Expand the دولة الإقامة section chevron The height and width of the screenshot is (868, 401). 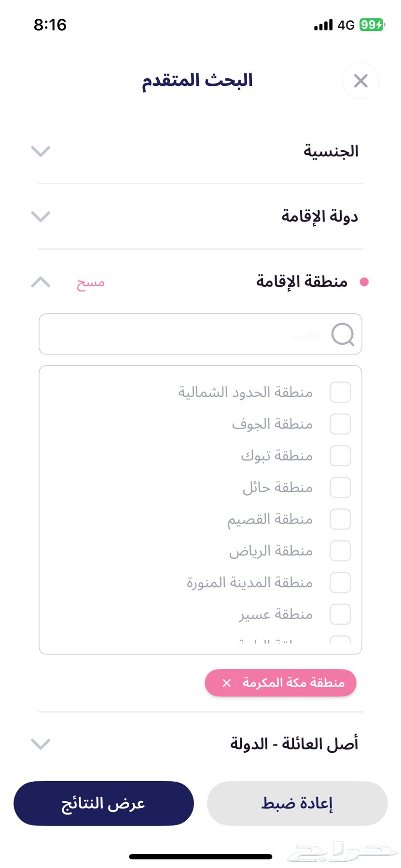point(41,216)
